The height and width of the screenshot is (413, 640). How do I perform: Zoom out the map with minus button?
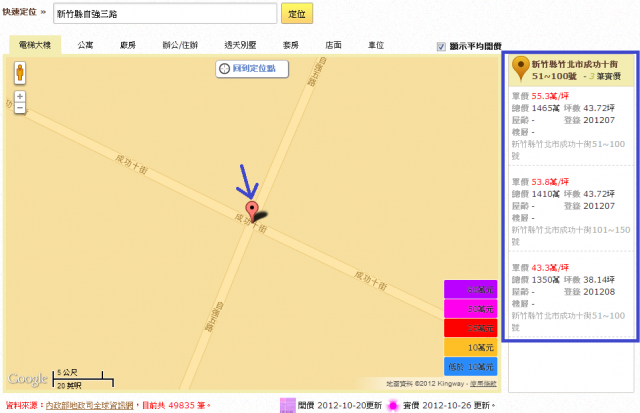click(20, 108)
